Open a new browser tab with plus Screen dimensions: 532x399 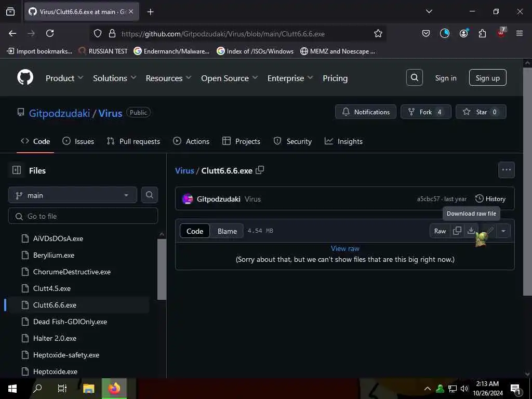150,12
